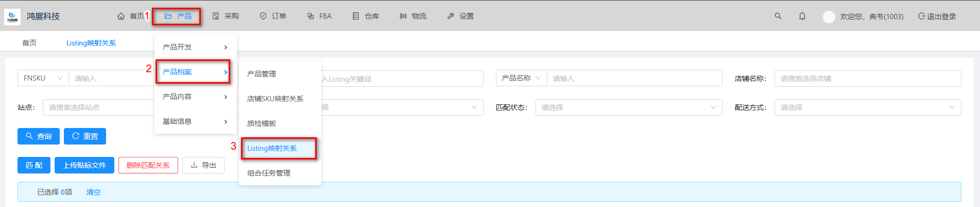980x207 pixels.
Task: Open the 物流 menu
Action: [413, 17]
